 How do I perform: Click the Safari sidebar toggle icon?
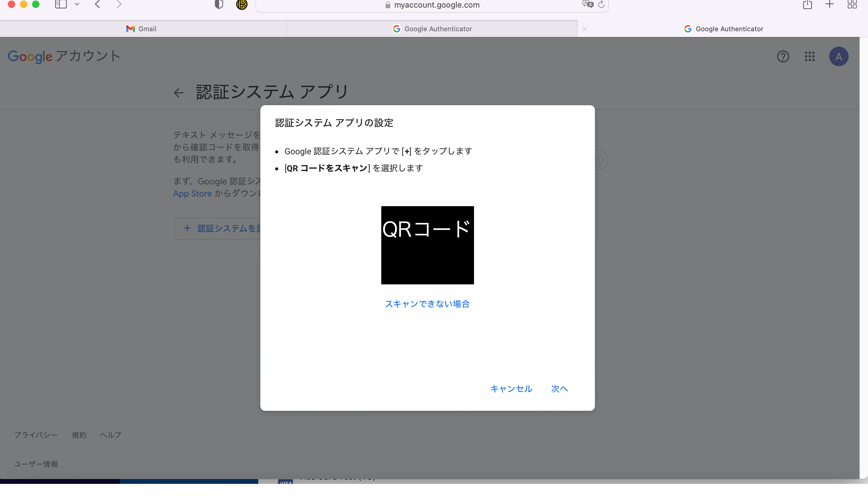click(61, 5)
